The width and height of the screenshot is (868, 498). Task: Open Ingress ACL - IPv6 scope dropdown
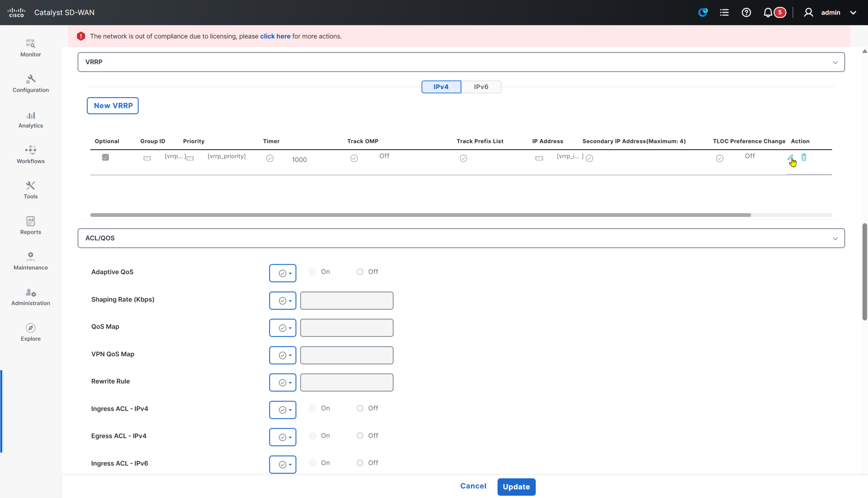click(x=283, y=464)
